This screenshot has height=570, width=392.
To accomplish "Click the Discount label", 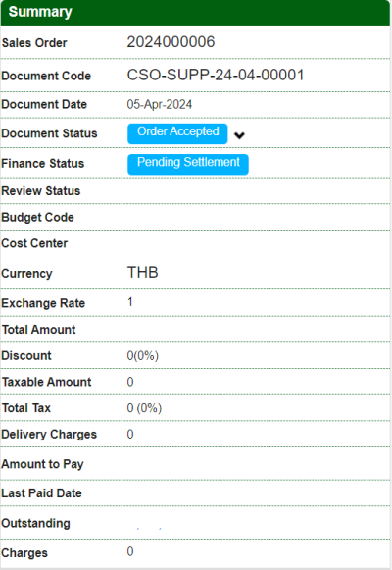I will click(26, 355).
